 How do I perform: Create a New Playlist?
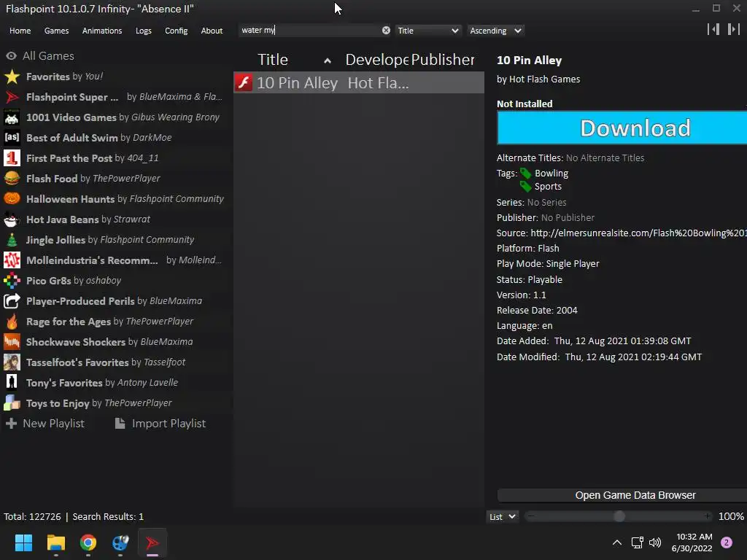click(x=44, y=424)
